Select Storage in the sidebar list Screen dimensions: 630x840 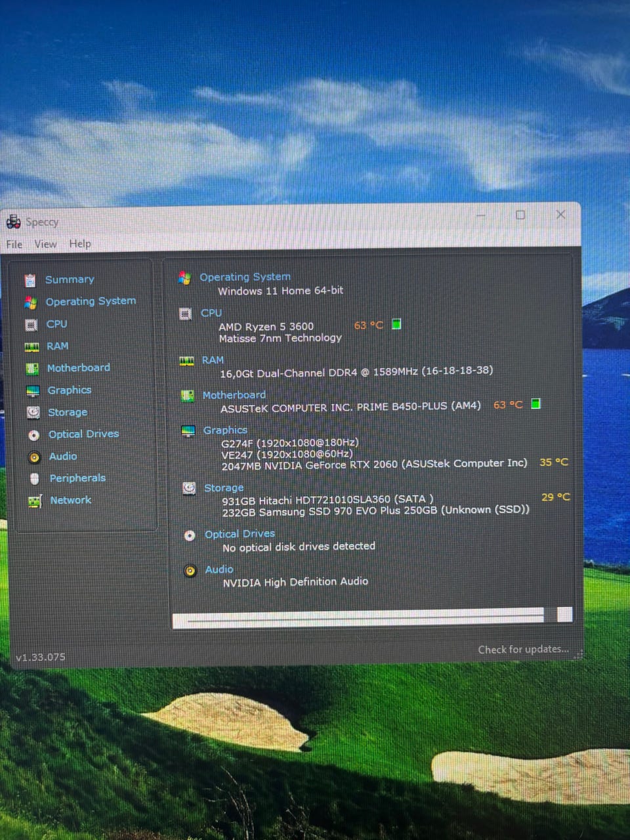tap(68, 412)
